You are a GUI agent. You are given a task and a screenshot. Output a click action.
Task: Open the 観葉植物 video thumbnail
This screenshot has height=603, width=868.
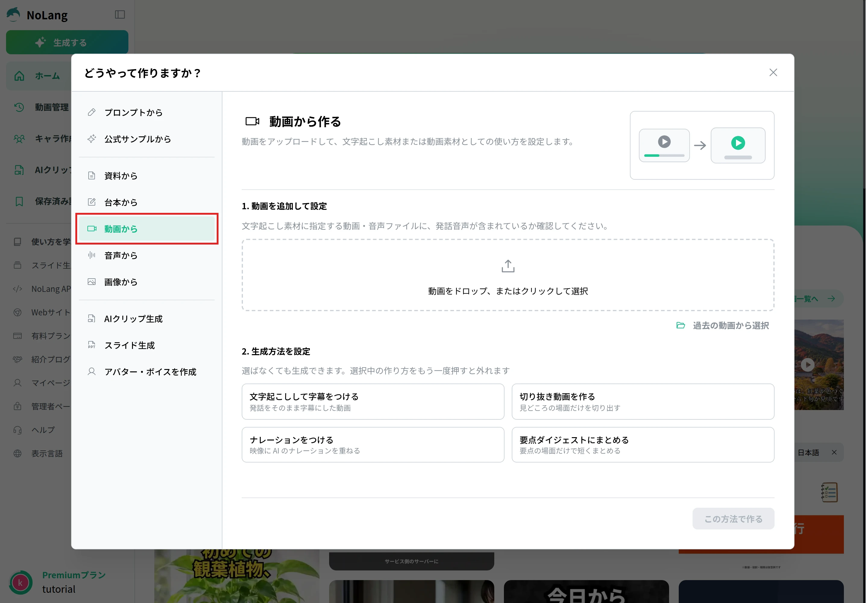coord(237,576)
